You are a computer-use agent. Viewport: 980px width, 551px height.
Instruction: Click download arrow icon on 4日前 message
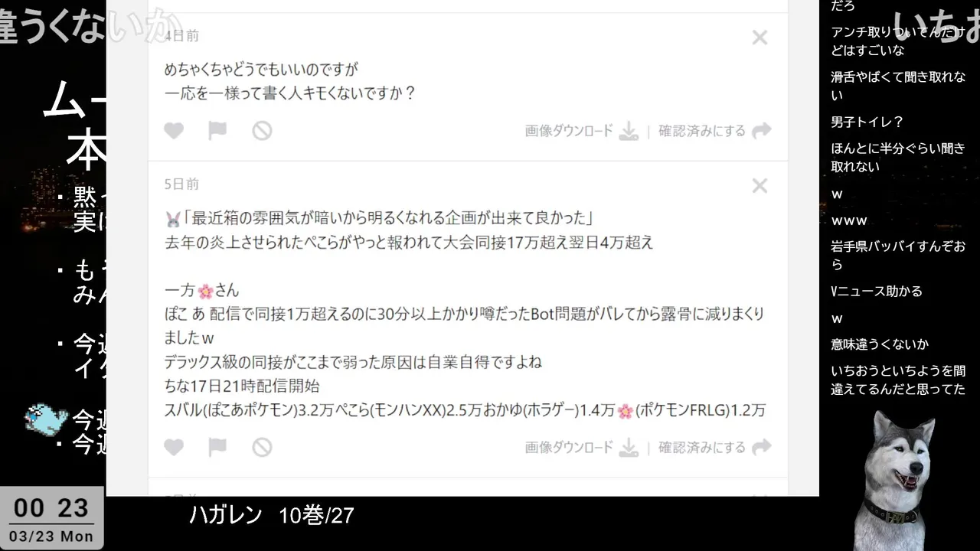click(629, 132)
